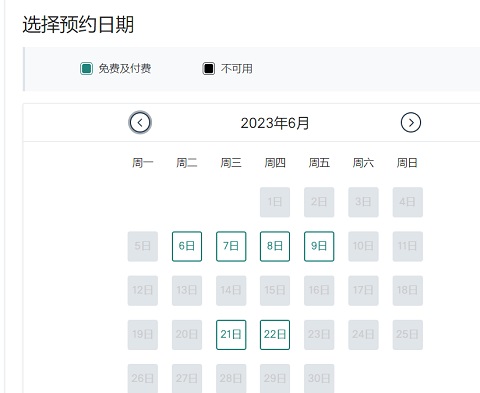Choose the 22日 date cell
This screenshot has width=480, height=393.
coord(275,335)
